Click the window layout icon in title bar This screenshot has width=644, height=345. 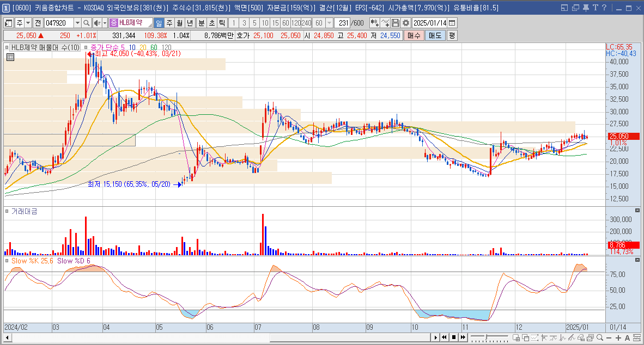pos(564,8)
